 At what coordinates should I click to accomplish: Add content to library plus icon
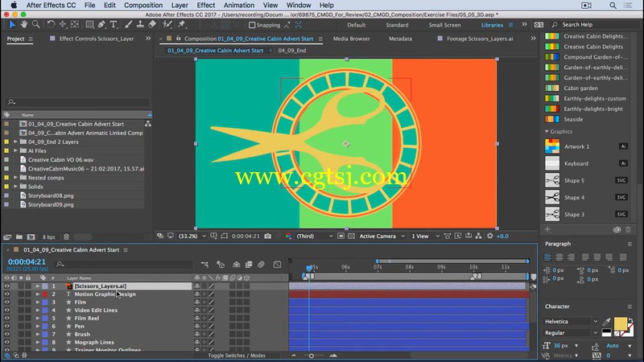pos(547,229)
